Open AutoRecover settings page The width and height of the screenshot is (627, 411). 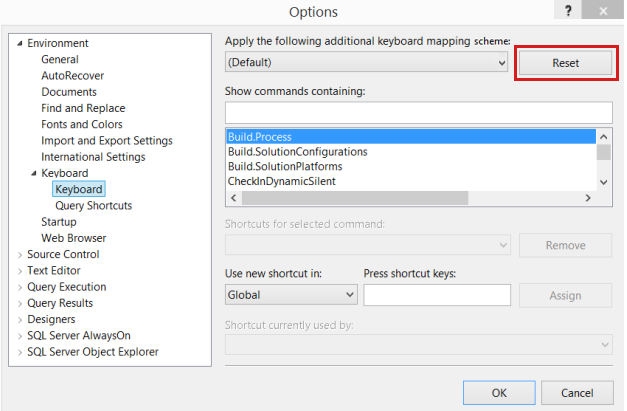tap(73, 76)
